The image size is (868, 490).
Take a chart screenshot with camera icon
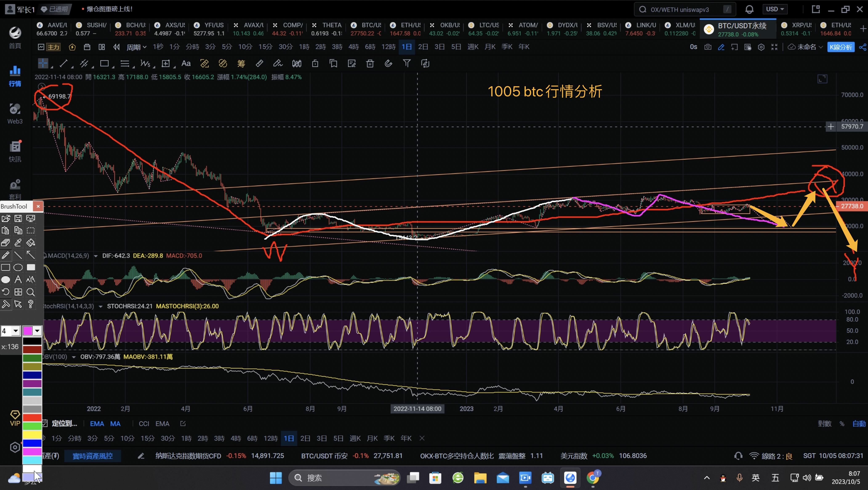coord(708,47)
